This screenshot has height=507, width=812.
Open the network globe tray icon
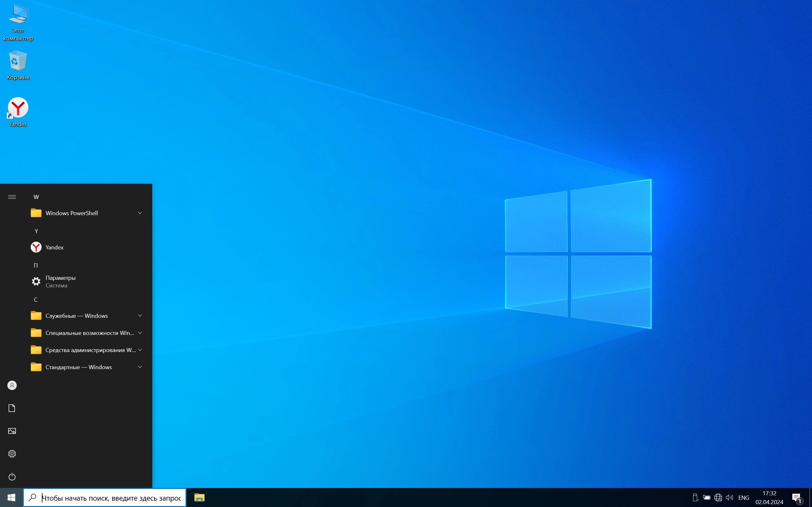coord(718,497)
